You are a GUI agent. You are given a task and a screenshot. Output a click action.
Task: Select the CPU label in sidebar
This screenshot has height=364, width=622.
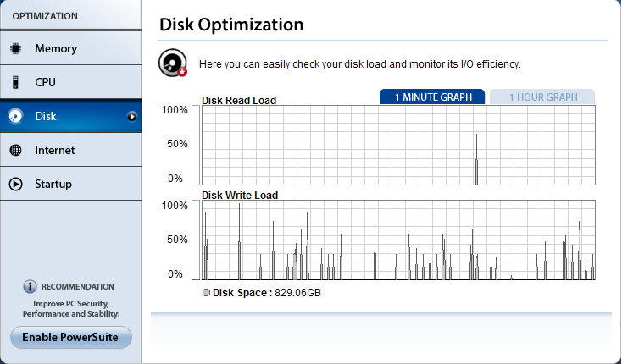tap(45, 82)
